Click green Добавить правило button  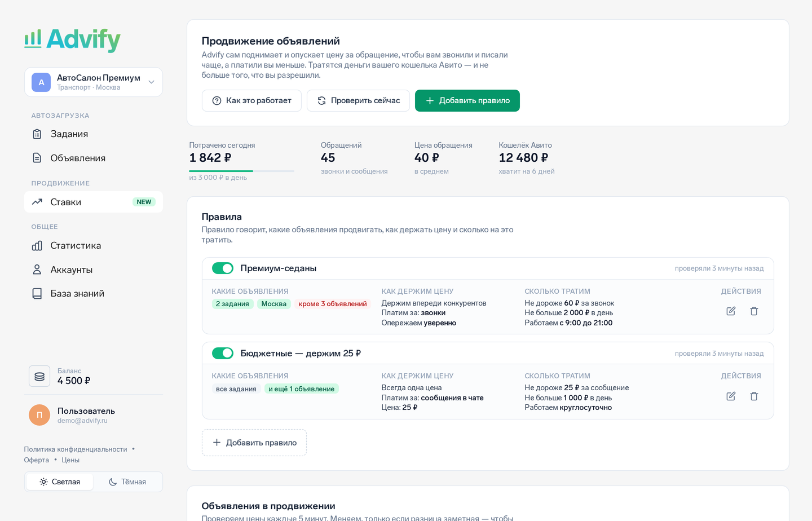coord(467,101)
